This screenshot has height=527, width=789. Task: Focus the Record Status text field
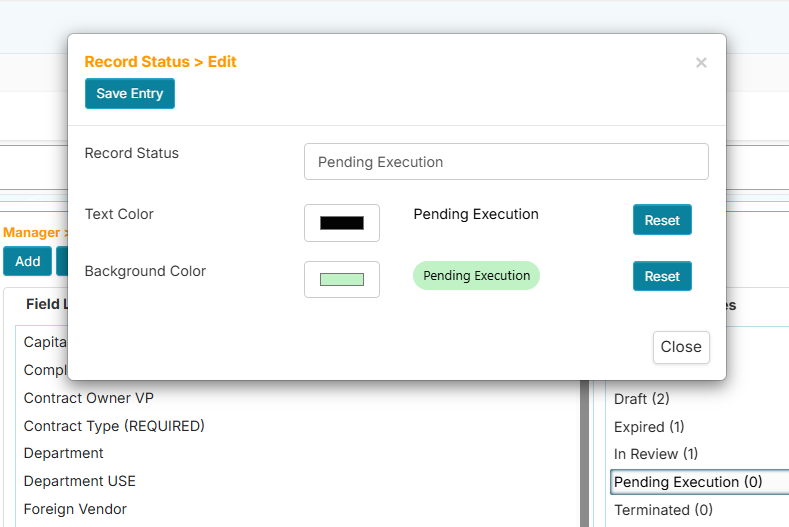point(506,162)
